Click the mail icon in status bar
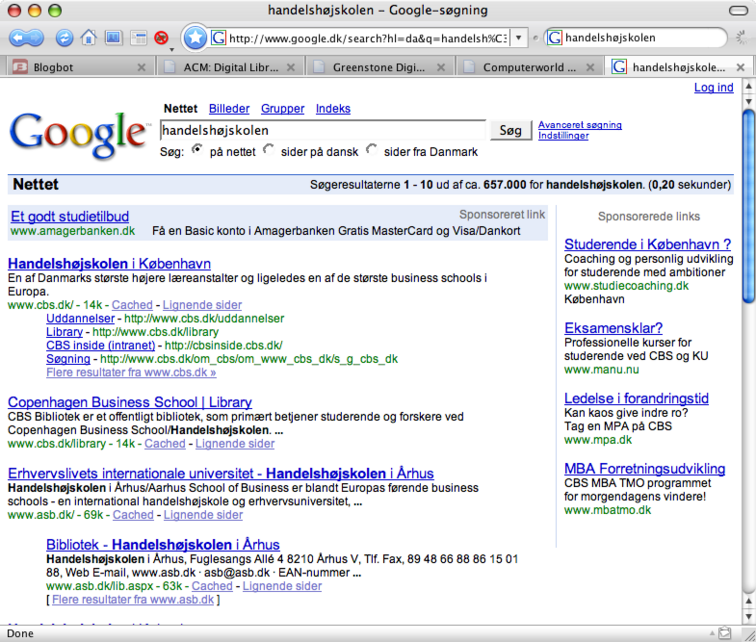 click(x=723, y=633)
